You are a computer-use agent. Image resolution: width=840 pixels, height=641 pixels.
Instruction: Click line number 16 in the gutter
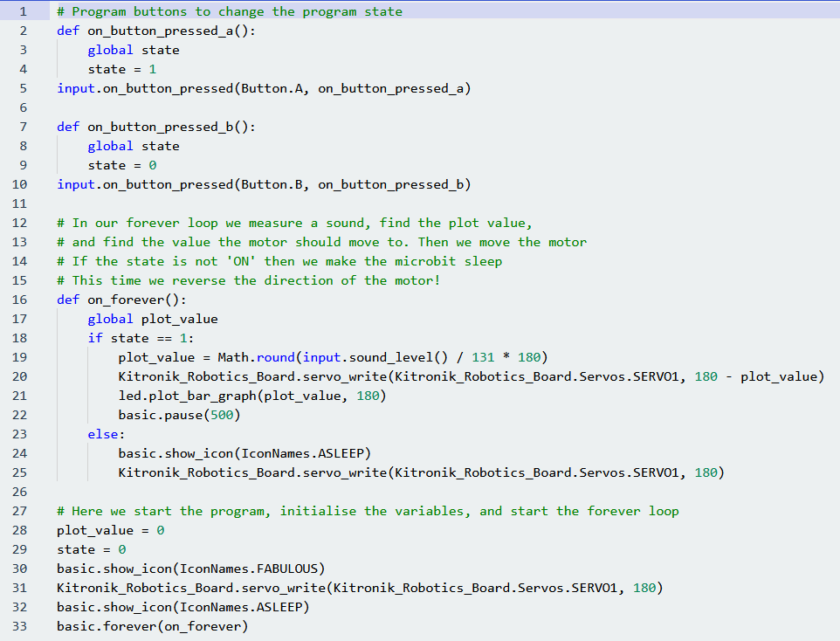coord(20,300)
